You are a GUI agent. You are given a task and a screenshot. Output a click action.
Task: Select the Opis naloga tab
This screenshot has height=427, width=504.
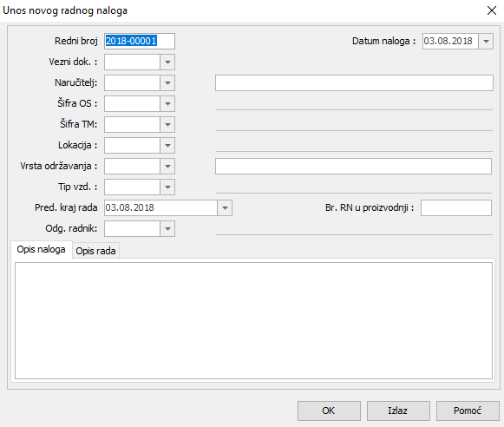coord(41,249)
